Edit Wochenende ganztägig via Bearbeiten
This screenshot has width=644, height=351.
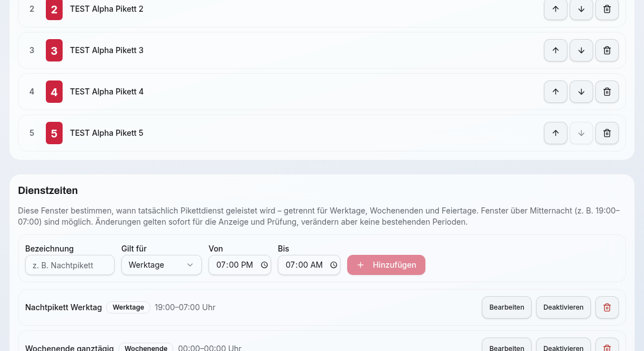pyautogui.click(x=506, y=345)
